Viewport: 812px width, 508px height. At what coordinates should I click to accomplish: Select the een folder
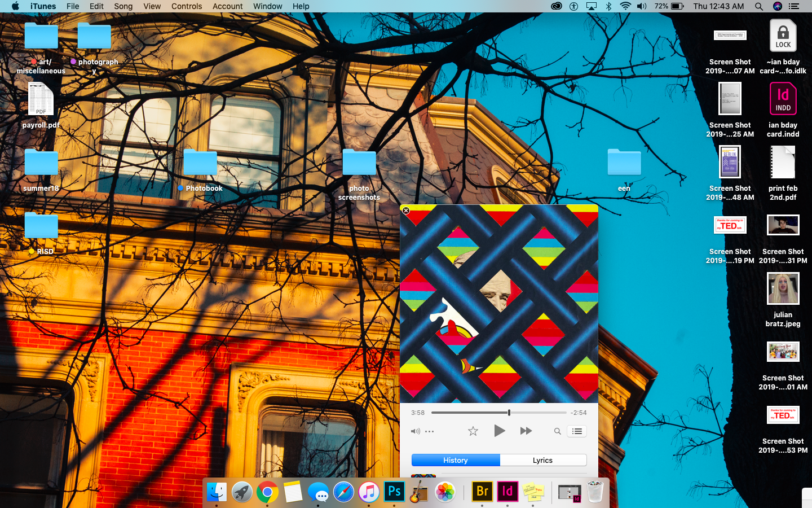(x=624, y=170)
